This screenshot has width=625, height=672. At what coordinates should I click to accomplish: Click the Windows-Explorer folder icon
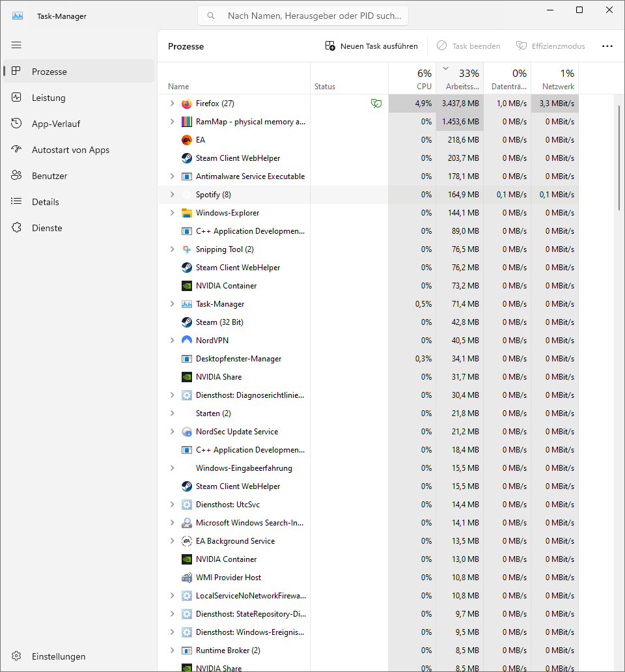point(187,213)
